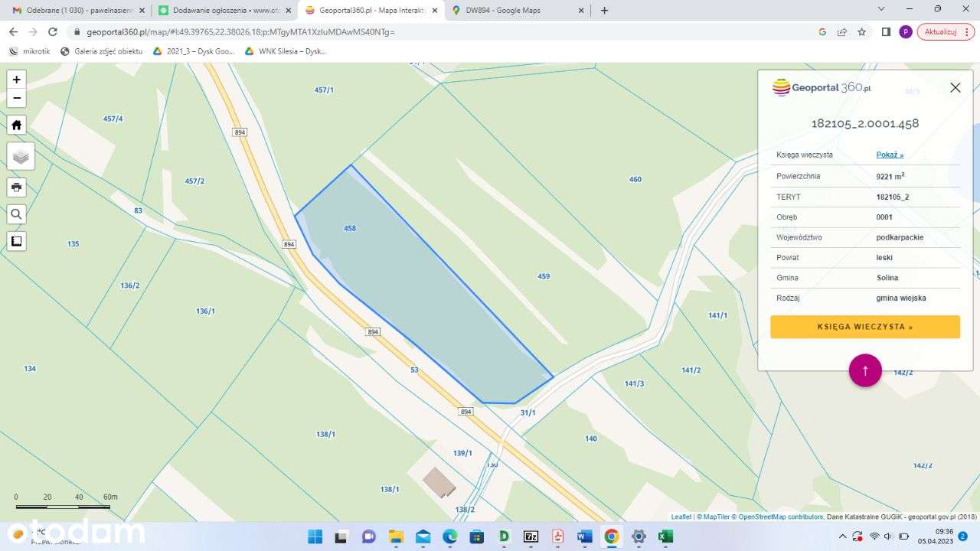
Task: Click parcel label 134 on map
Action: (30, 368)
